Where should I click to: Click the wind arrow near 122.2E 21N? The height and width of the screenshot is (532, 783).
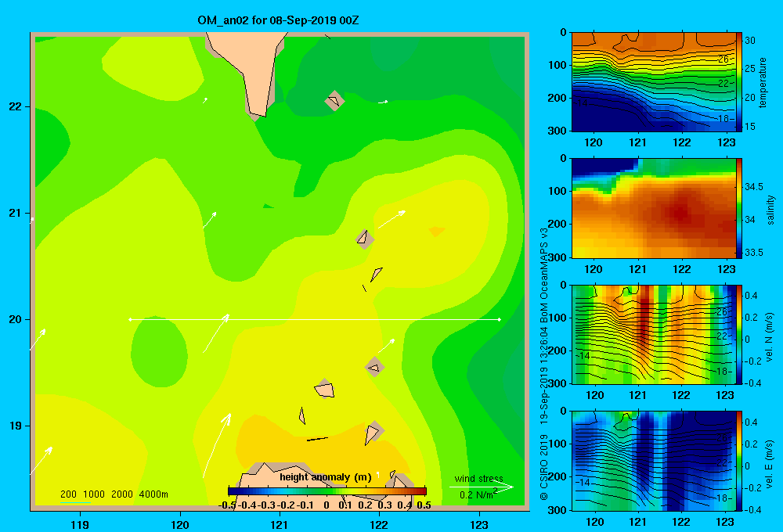(x=391, y=219)
